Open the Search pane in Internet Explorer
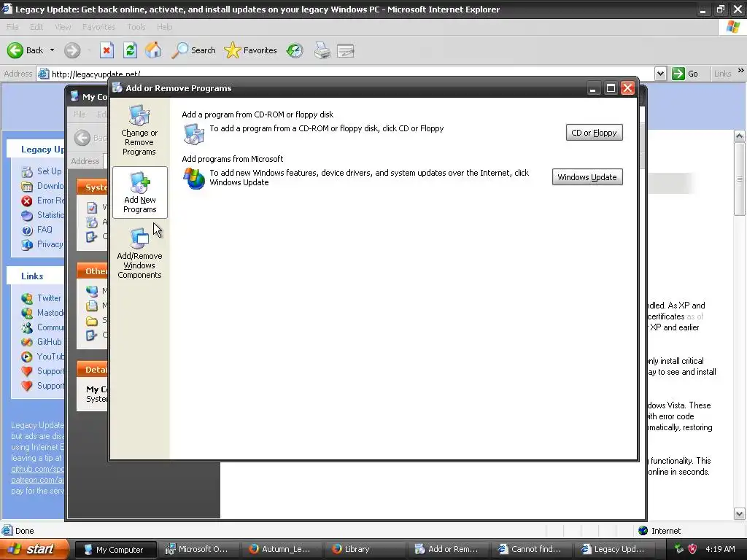 194,50
